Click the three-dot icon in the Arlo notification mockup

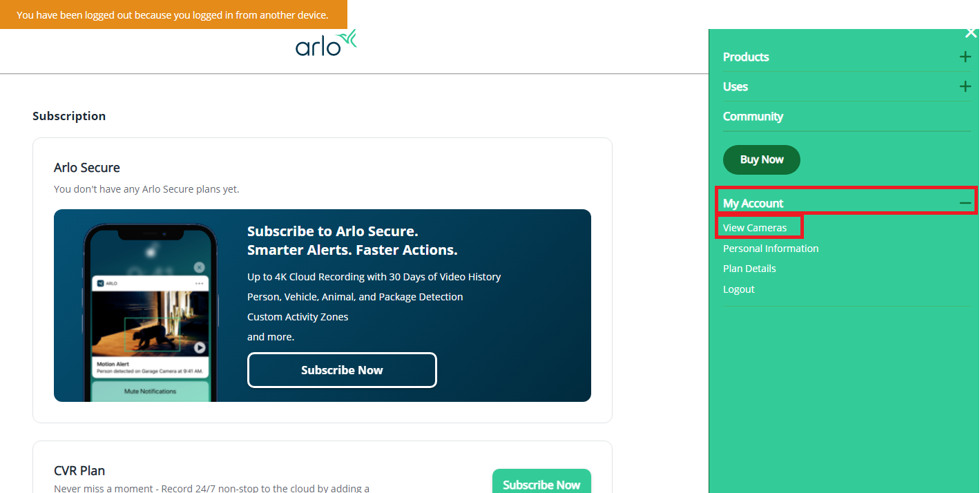198,283
